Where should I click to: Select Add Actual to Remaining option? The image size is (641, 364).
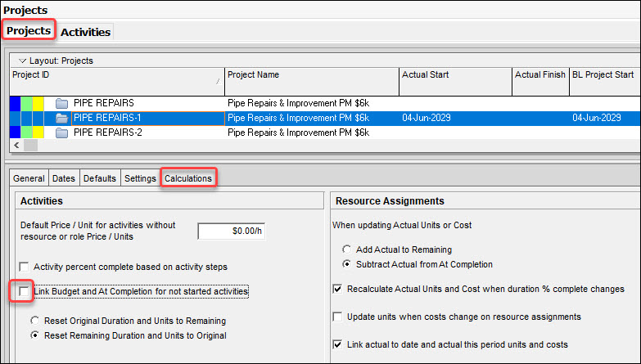click(349, 249)
